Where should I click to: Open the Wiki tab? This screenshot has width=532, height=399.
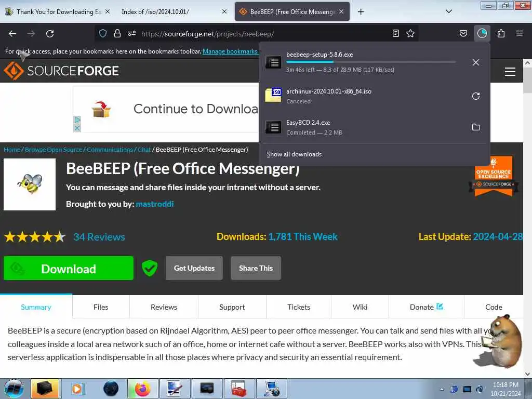[x=360, y=307]
